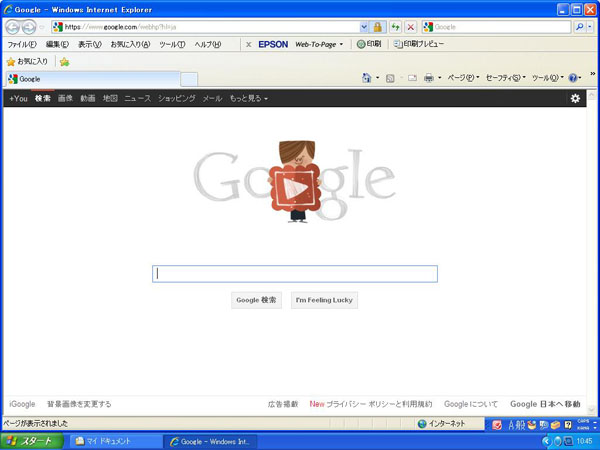The height and width of the screenshot is (450, 600).
Task: Select the Google browser tab
Action: point(93,79)
